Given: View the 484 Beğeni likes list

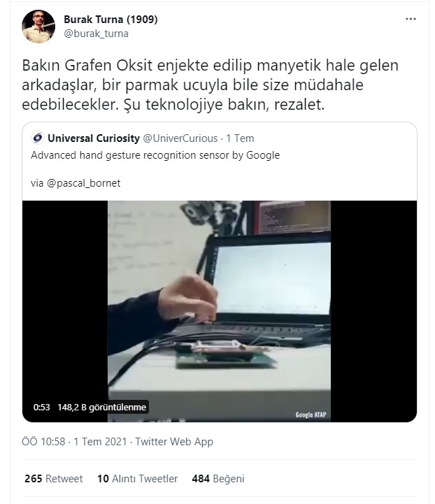Looking at the screenshot, I should 218,479.
